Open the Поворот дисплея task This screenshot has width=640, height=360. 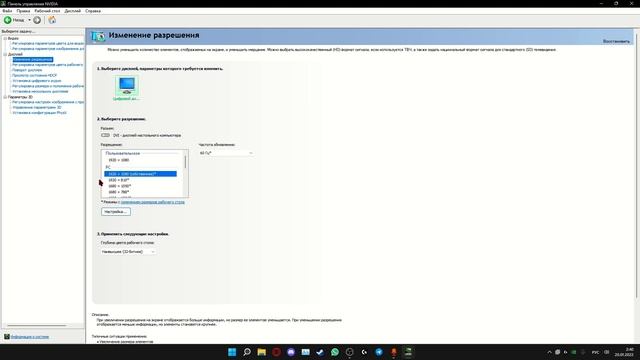27,70
